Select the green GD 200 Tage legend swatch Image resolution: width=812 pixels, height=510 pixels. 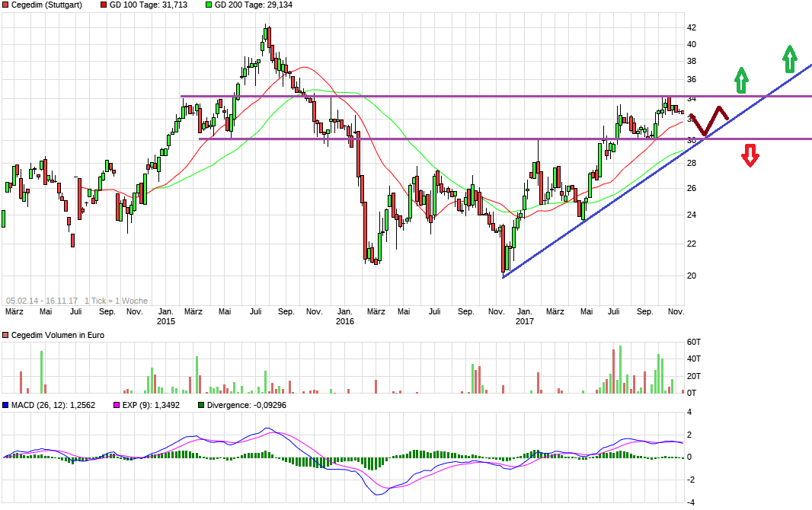coord(209,5)
